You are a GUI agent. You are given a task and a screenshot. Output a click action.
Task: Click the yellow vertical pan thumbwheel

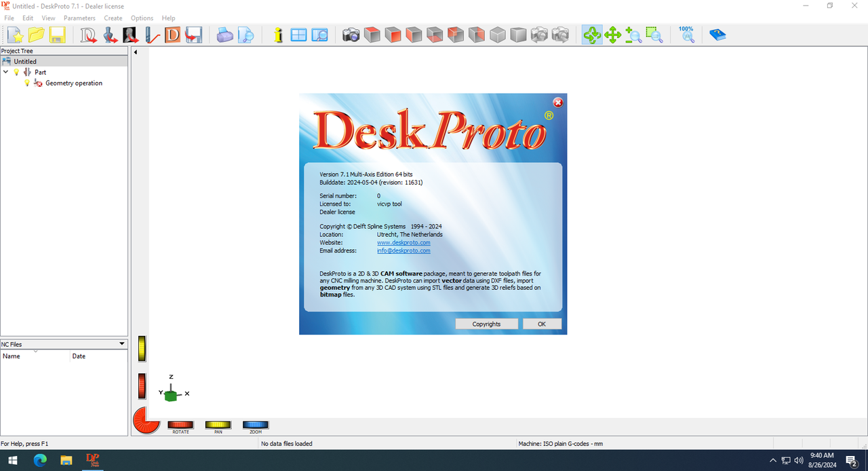142,349
